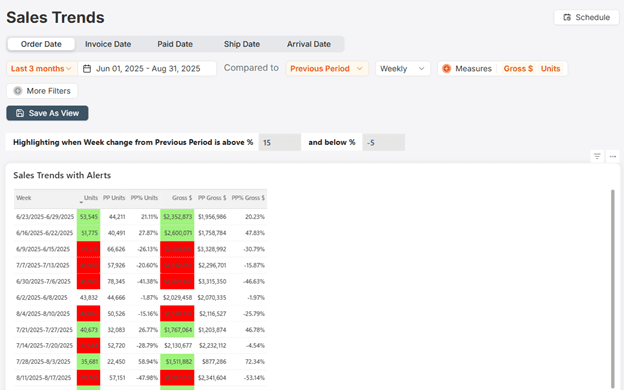The image size is (624, 390).
Task: Open the Last 3 months dropdown
Action: pos(41,68)
